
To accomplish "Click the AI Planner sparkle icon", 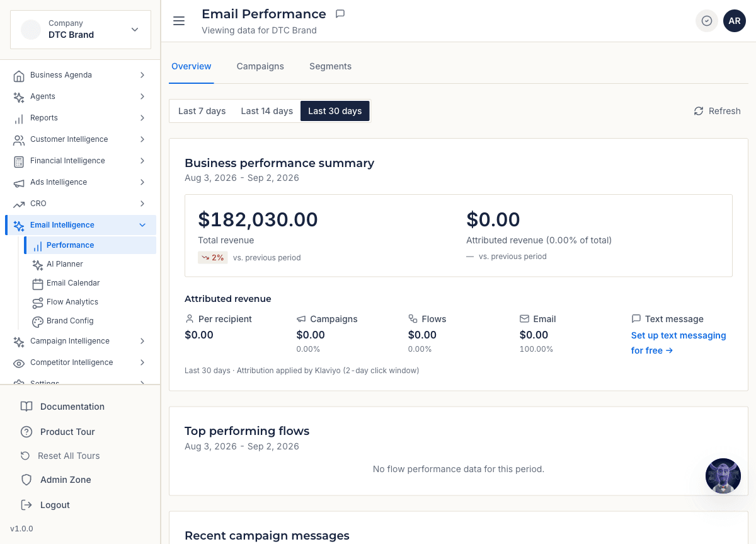I will click(x=38, y=265).
